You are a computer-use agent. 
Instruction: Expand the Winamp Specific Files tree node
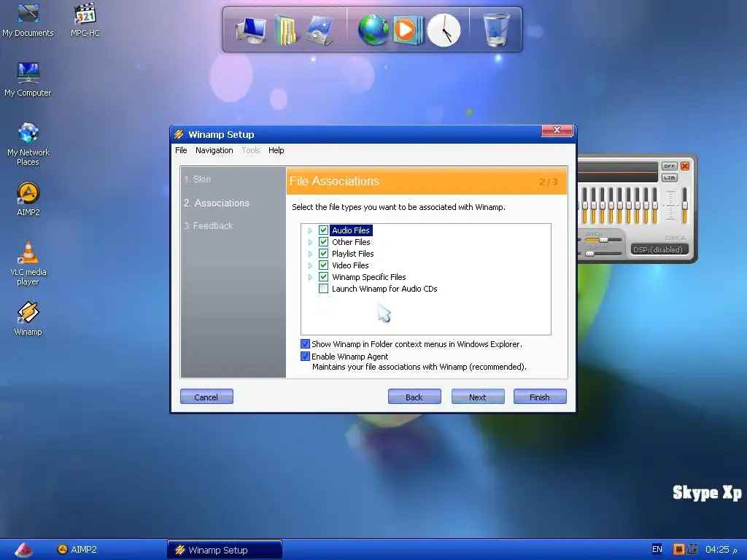pyautogui.click(x=310, y=277)
